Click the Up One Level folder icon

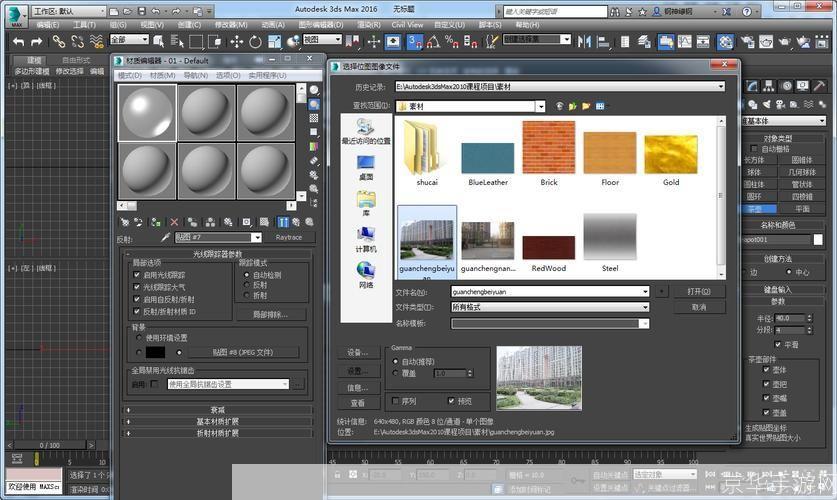click(573, 106)
